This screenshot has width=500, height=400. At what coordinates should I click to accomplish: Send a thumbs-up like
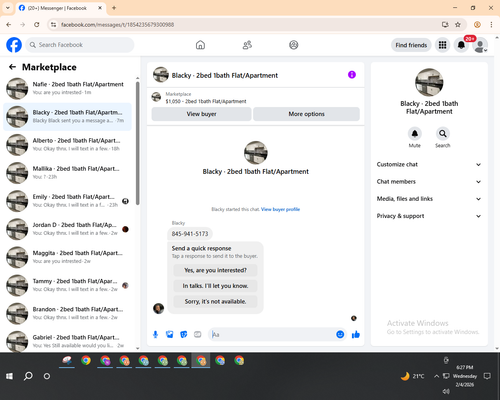click(x=356, y=334)
